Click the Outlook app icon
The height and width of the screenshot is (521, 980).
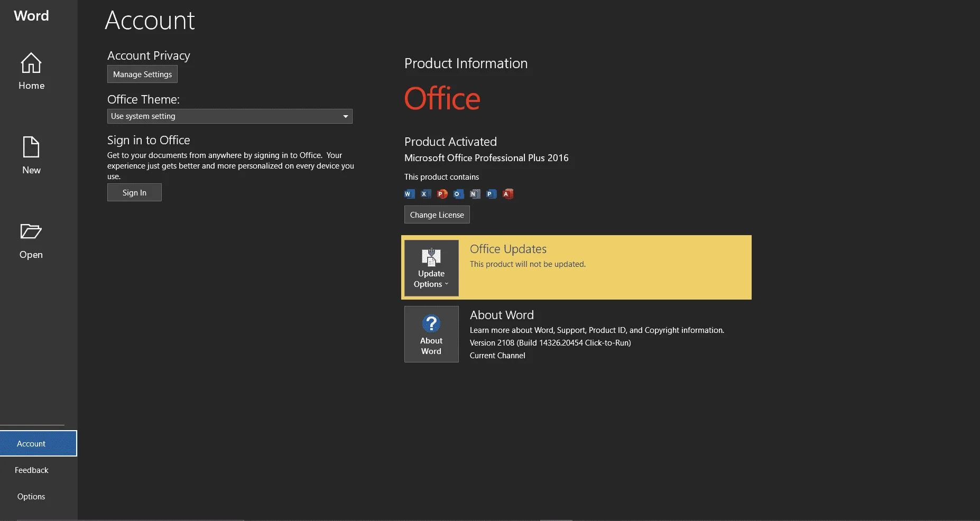click(458, 194)
